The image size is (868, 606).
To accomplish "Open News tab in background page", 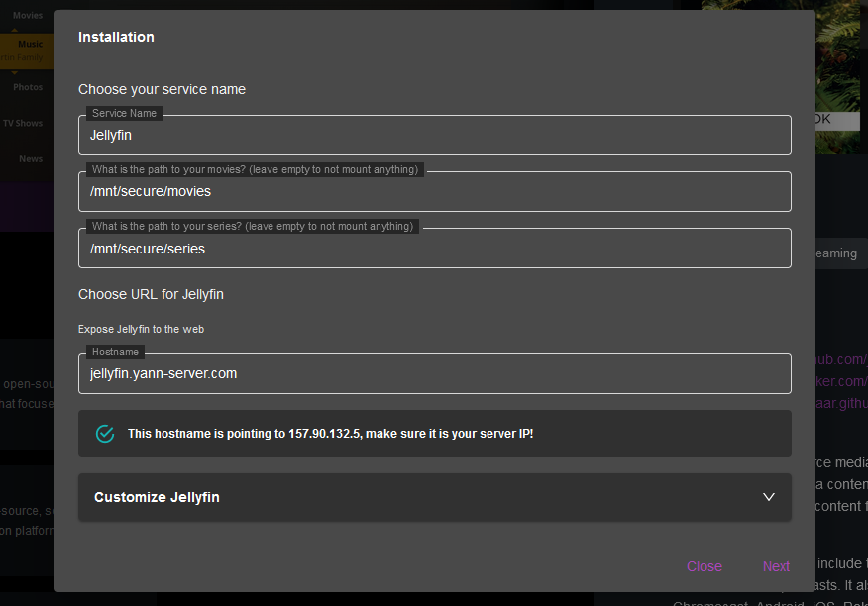I will pos(31,158).
